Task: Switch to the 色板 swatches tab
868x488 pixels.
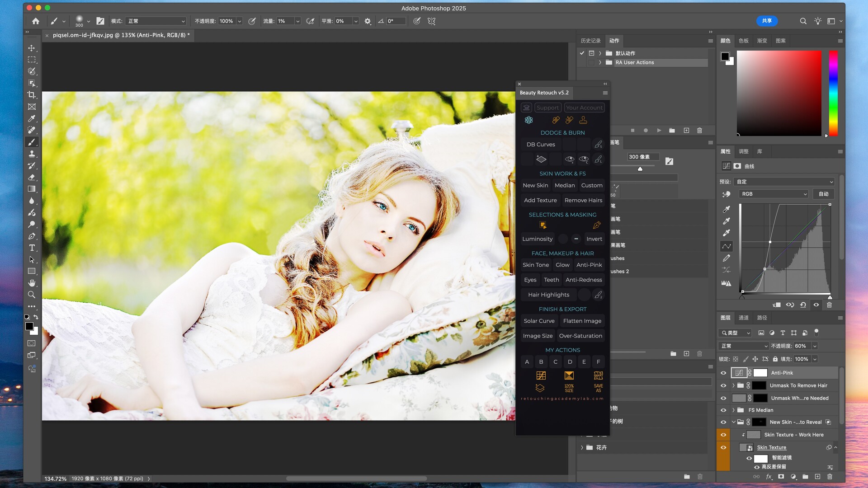Action: 743,41
